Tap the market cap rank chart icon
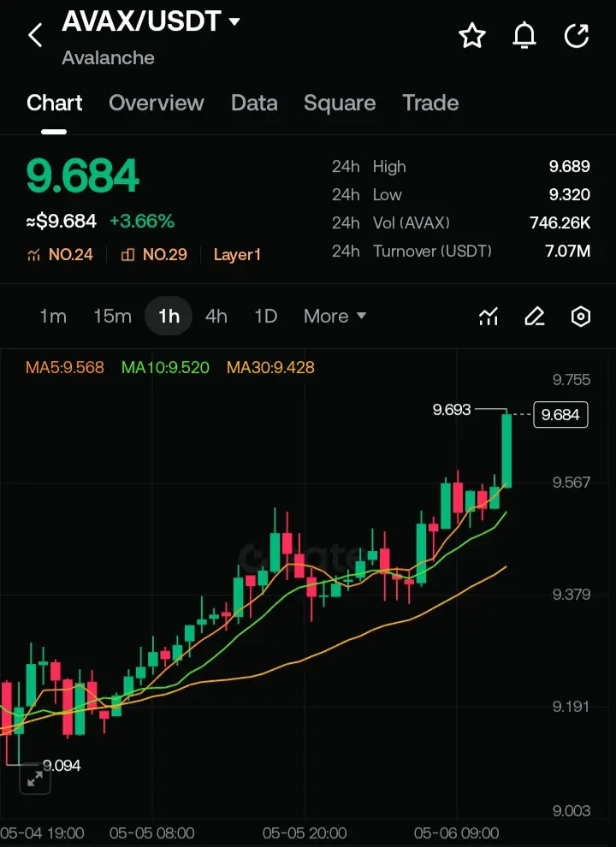The height and width of the screenshot is (847, 616). click(33, 255)
